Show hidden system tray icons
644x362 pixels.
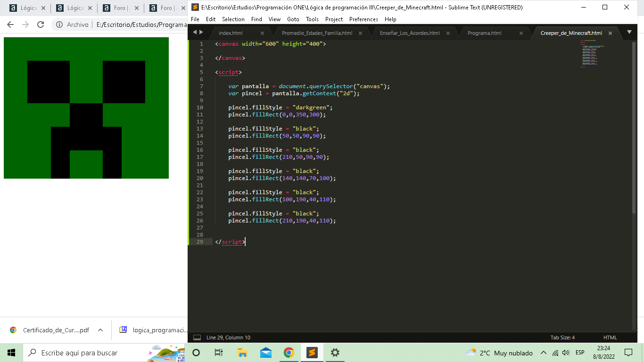543,353
